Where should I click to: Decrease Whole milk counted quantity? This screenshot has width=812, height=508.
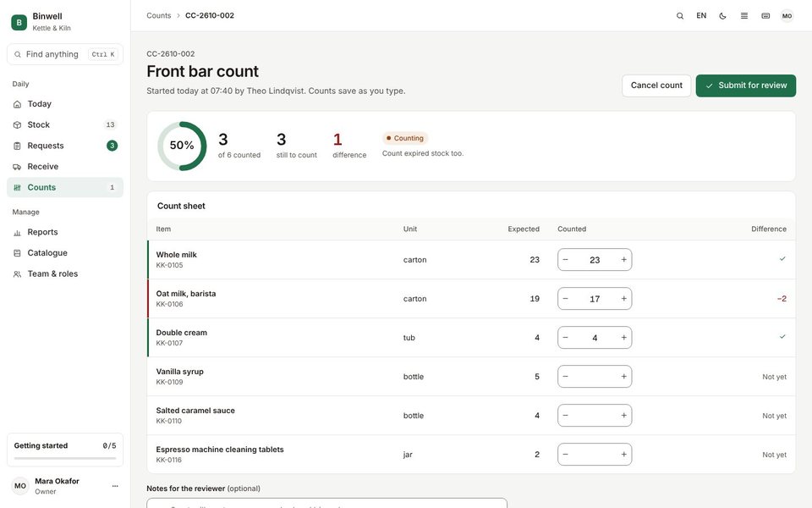tap(566, 260)
